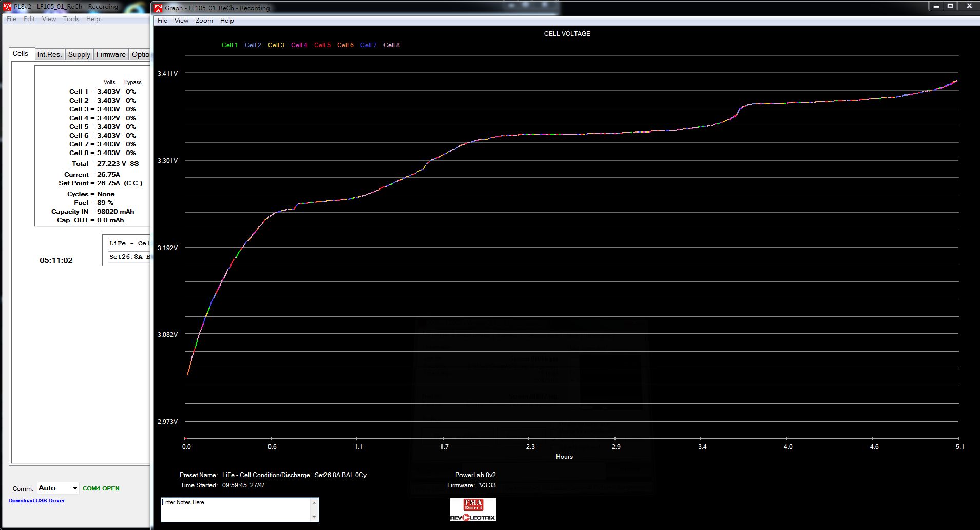Expand the Comm Auto dropdown
This screenshot has width=980, height=530.
pyautogui.click(x=75, y=488)
